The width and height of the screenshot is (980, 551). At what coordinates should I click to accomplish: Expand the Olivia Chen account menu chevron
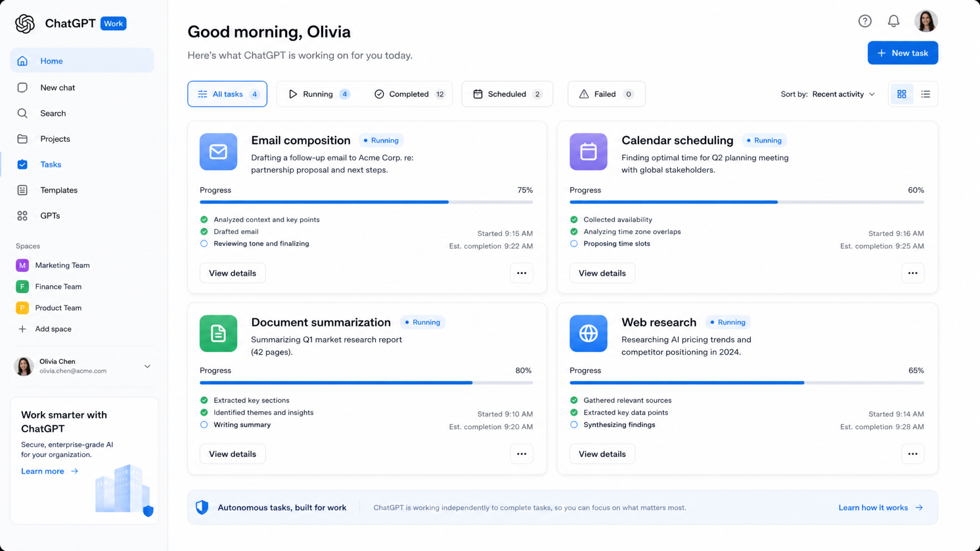click(147, 366)
